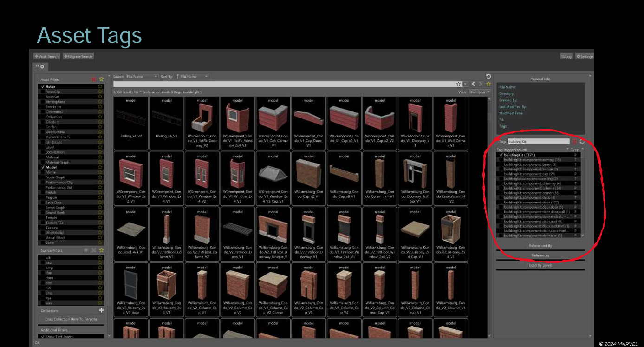Click the Migrate Search button
The height and width of the screenshot is (347, 644).
click(78, 56)
